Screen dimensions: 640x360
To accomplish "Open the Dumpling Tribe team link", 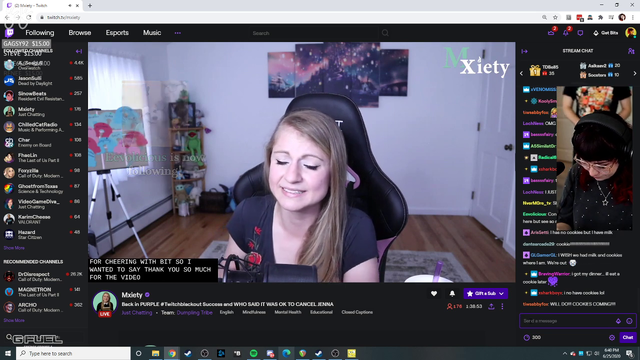I will (195, 313).
